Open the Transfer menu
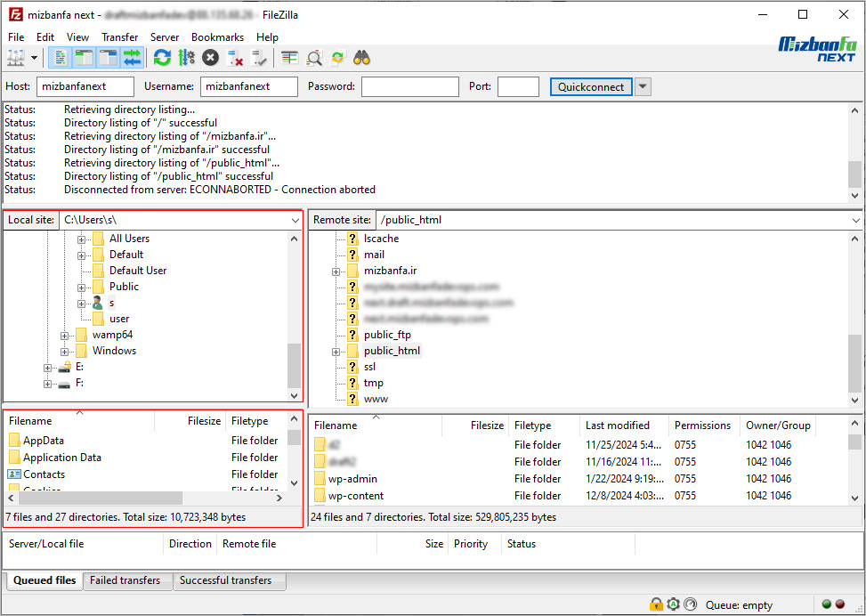866x616 pixels. 120,37
